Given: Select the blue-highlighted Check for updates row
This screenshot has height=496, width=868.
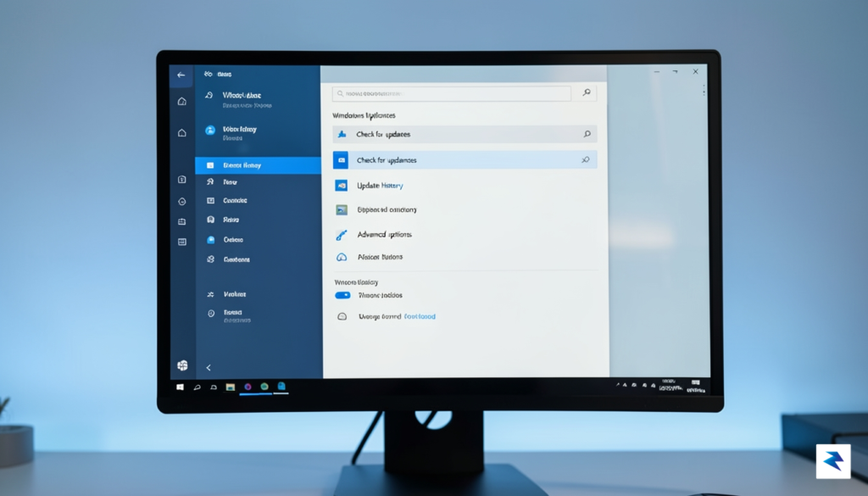Looking at the screenshot, I should pos(465,160).
